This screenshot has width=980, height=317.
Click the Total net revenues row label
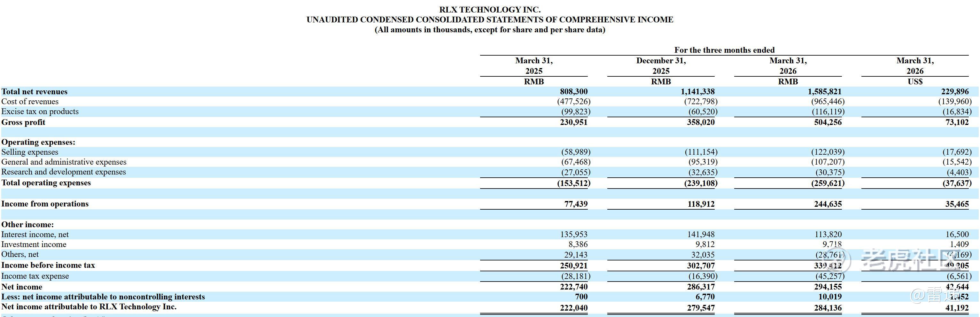pos(34,92)
